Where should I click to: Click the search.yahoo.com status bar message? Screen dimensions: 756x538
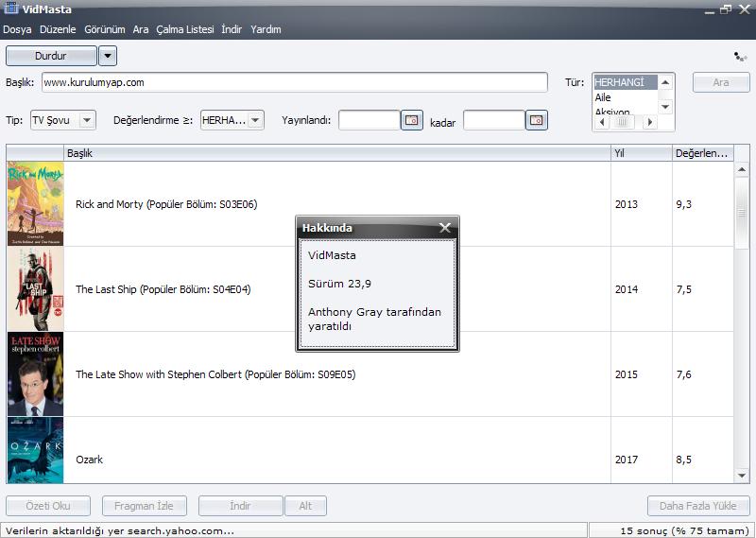coord(120,530)
